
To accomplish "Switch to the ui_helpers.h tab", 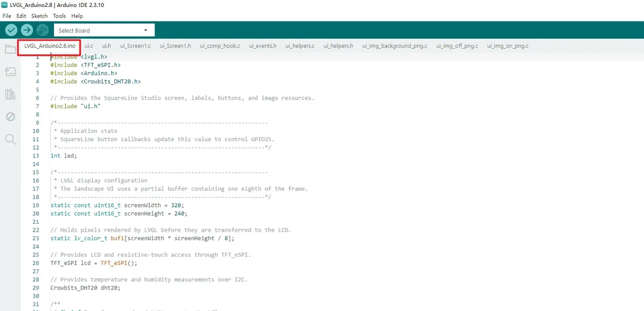I will (338, 46).
